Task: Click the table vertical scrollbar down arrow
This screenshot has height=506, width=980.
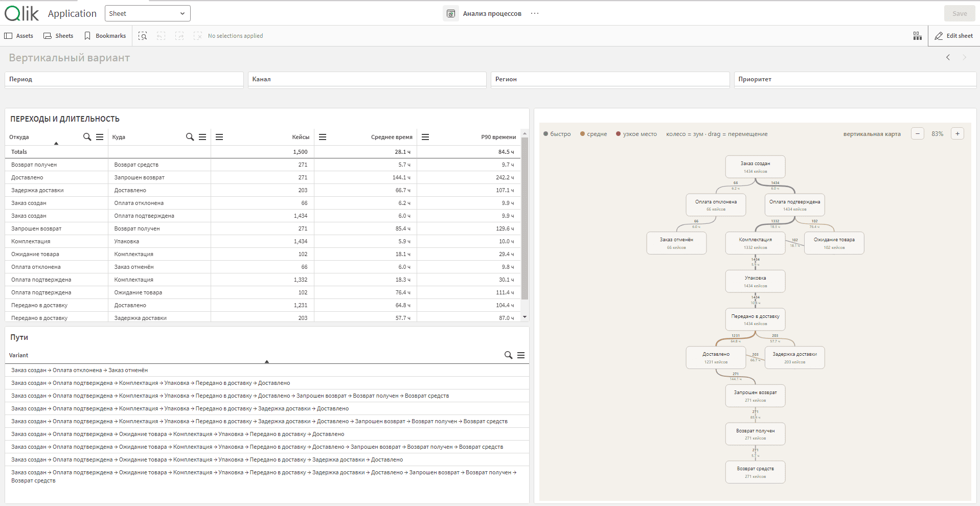Action: tap(525, 317)
